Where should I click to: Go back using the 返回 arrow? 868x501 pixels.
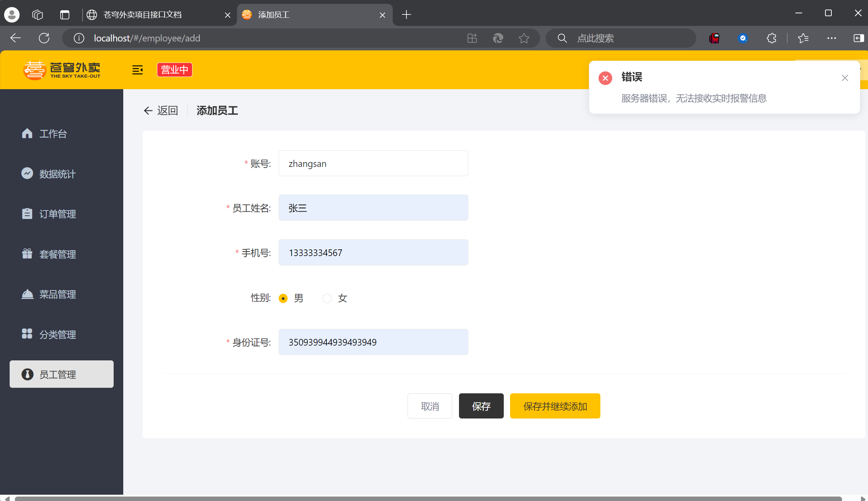pyautogui.click(x=161, y=111)
